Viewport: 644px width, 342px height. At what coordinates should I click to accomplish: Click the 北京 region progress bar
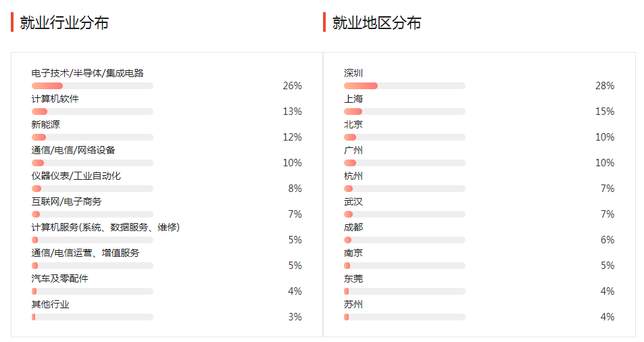[x=405, y=137]
